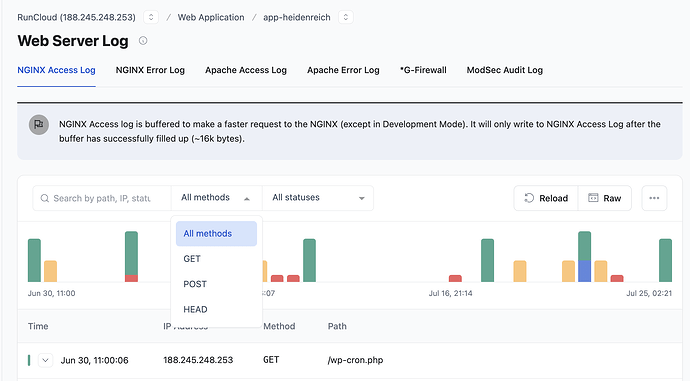
Task: Choose GET from the methods list
Action: [216, 259]
